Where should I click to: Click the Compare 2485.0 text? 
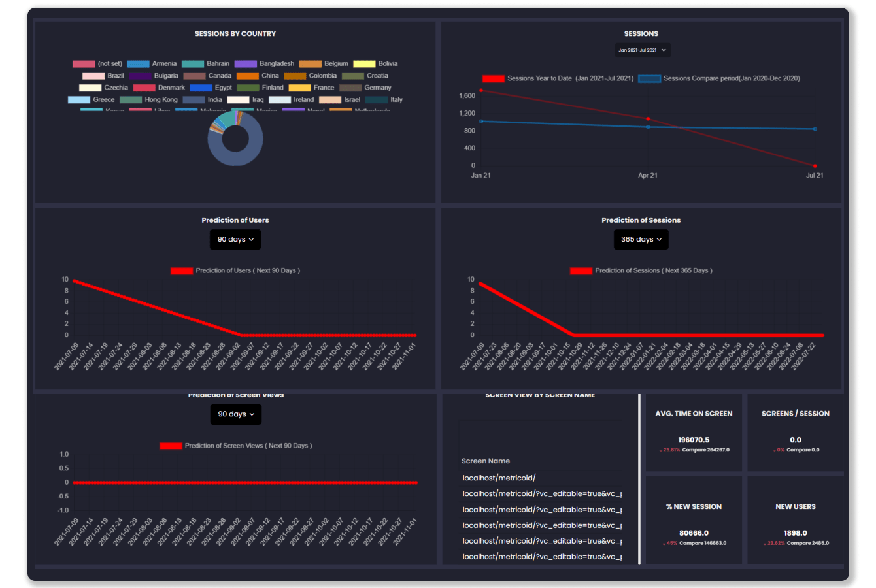pos(808,544)
